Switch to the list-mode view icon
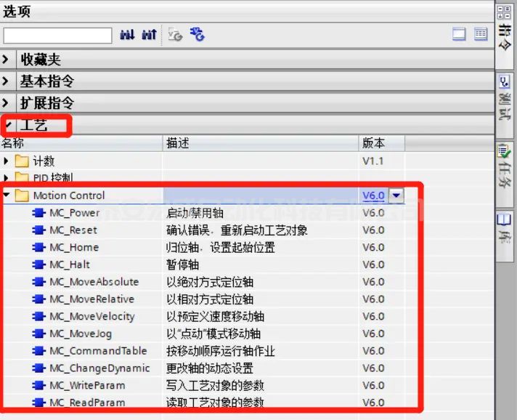This screenshot has height=420, width=517. click(x=481, y=34)
